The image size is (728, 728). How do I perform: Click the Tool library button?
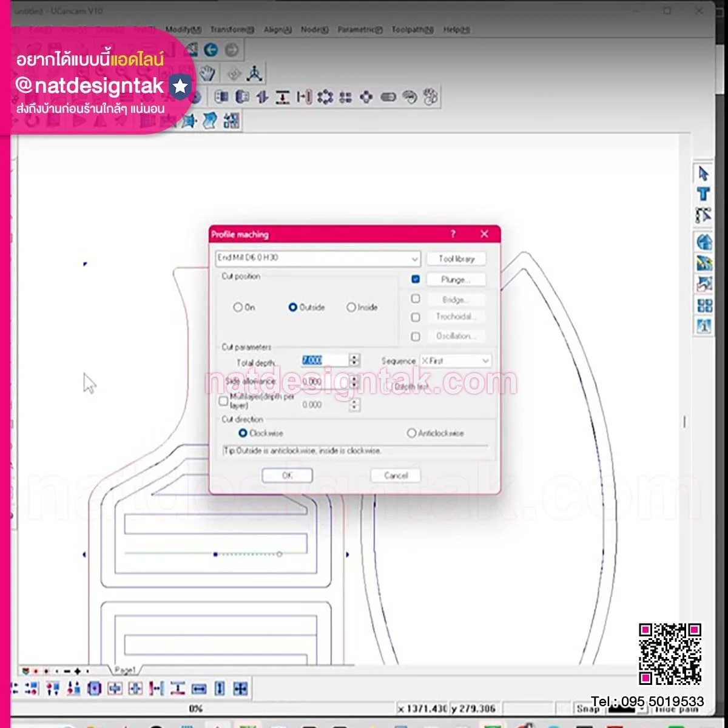(x=456, y=258)
